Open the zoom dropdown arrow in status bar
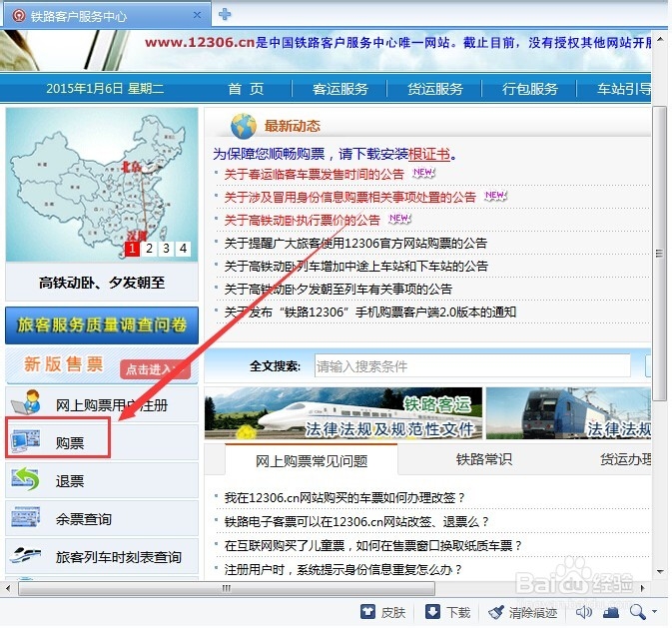This screenshot has height=628, width=672. (654, 612)
